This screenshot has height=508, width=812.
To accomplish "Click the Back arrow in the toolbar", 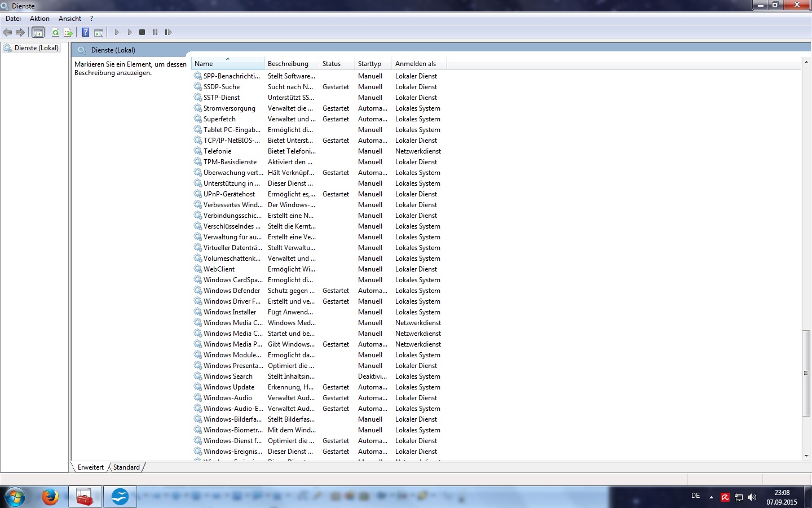I will tap(7, 32).
